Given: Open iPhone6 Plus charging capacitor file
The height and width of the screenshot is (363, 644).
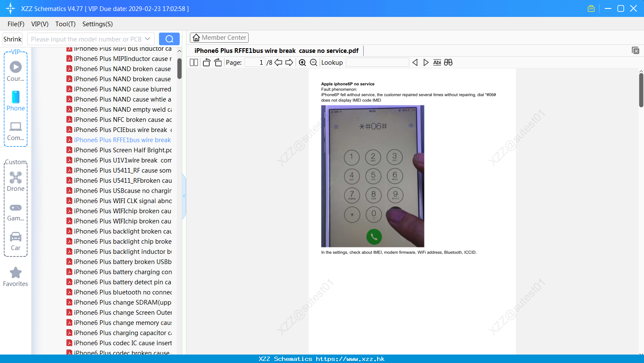Looking at the screenshot, I should point(119,333).
